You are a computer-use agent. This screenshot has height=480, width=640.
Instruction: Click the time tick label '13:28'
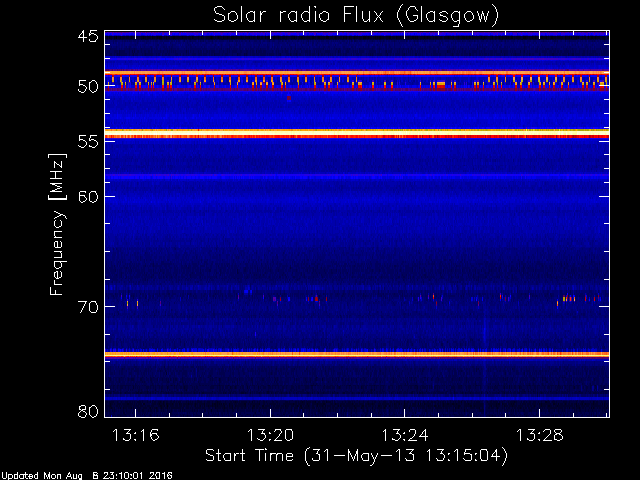click(540, 435)
